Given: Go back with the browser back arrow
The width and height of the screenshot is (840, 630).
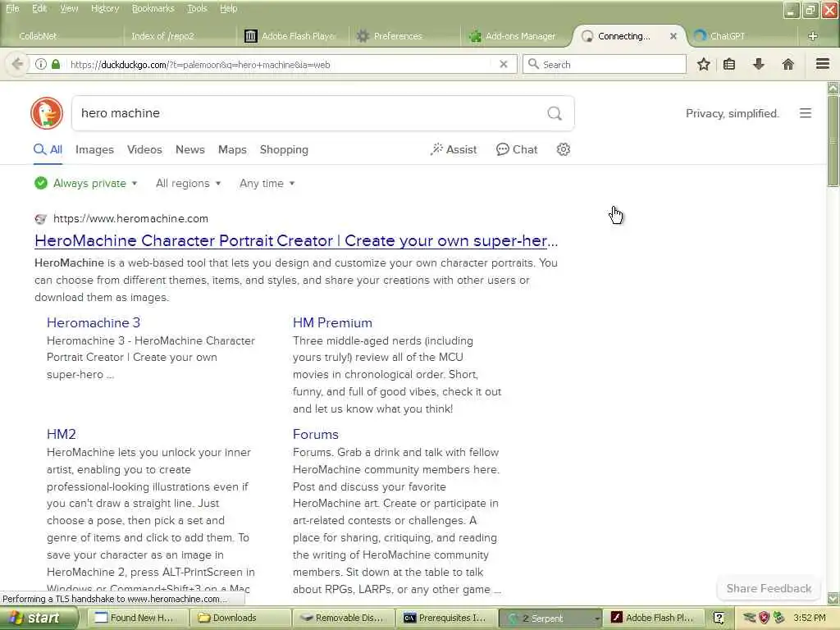Looking at the screenshot, I should point(17,64).
